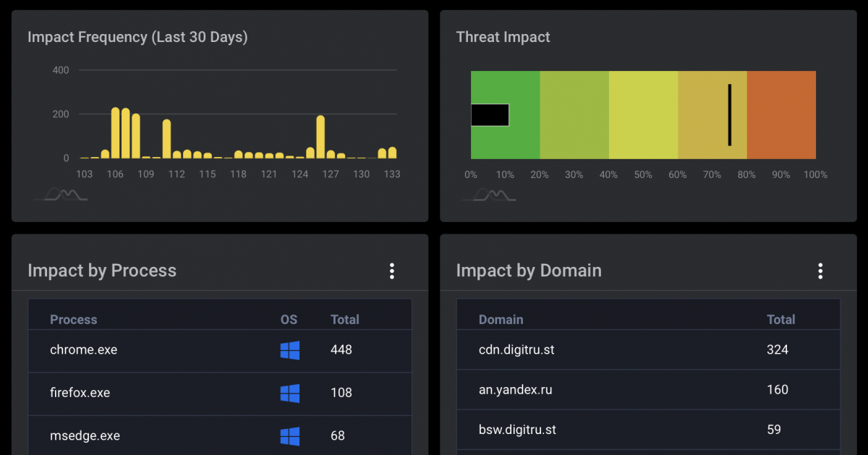This screenshot has height=455, width=868.
Task: Open Impact by Domain kebab menu
Action: pos(820,271)
